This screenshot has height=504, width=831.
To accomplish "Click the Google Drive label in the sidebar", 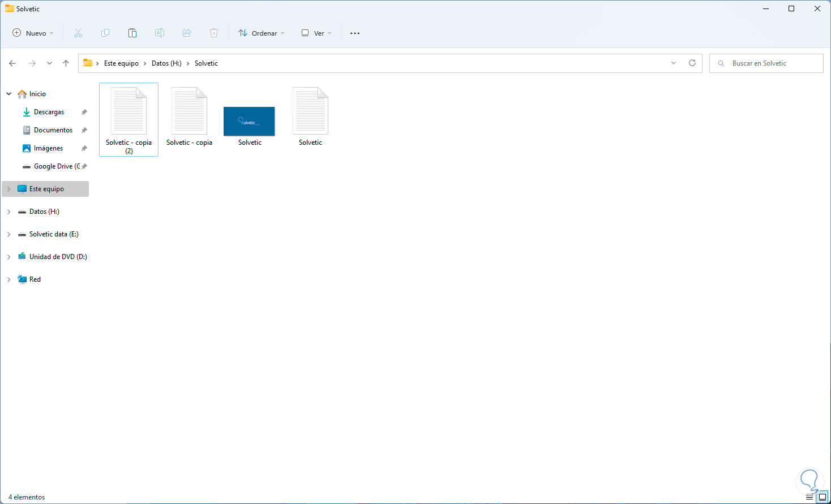I will (57, 166).
